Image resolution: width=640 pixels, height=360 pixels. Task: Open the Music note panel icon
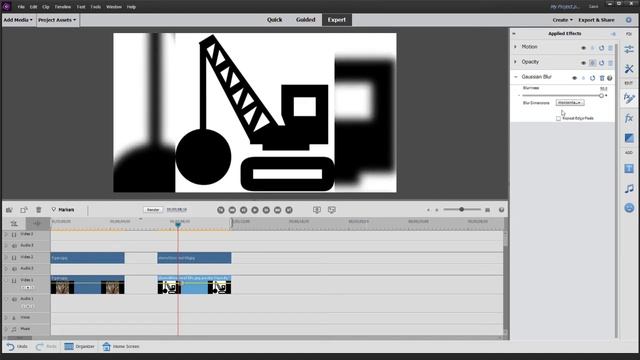click(x=629, y=188)
